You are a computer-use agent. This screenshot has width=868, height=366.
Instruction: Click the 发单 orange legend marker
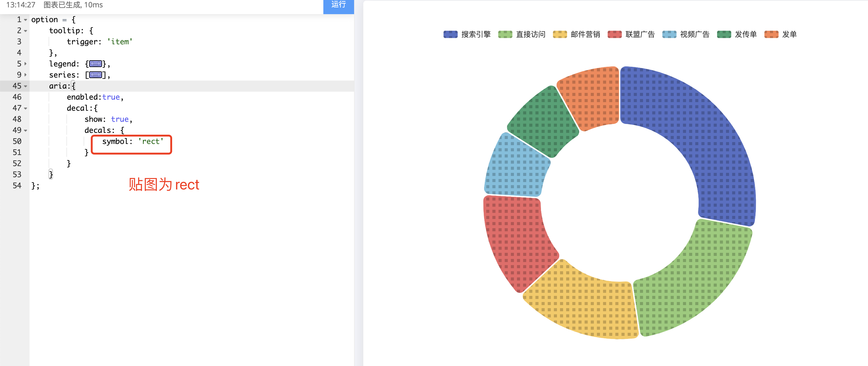[771, 34]
